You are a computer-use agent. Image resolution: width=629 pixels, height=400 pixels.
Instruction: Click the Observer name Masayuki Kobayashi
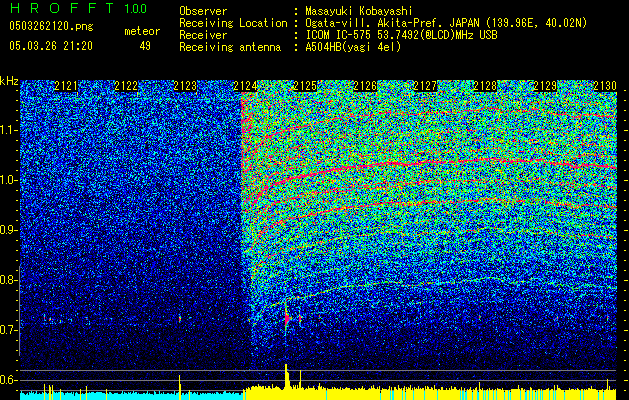[359, 11]
